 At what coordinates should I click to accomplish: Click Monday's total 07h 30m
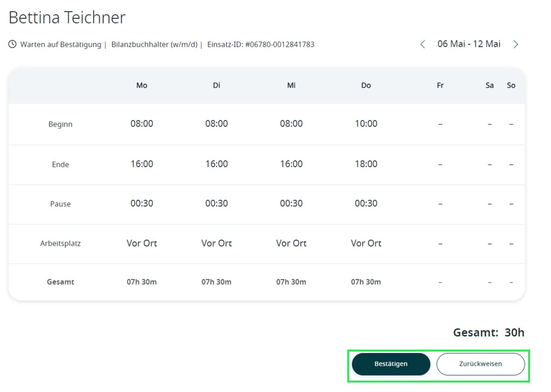[x=141, y=282]
